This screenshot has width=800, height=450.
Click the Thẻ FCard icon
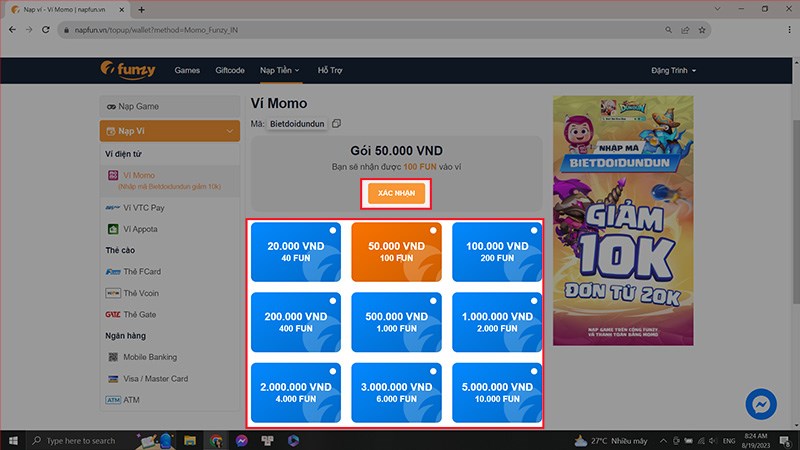[x=113, y=272]
